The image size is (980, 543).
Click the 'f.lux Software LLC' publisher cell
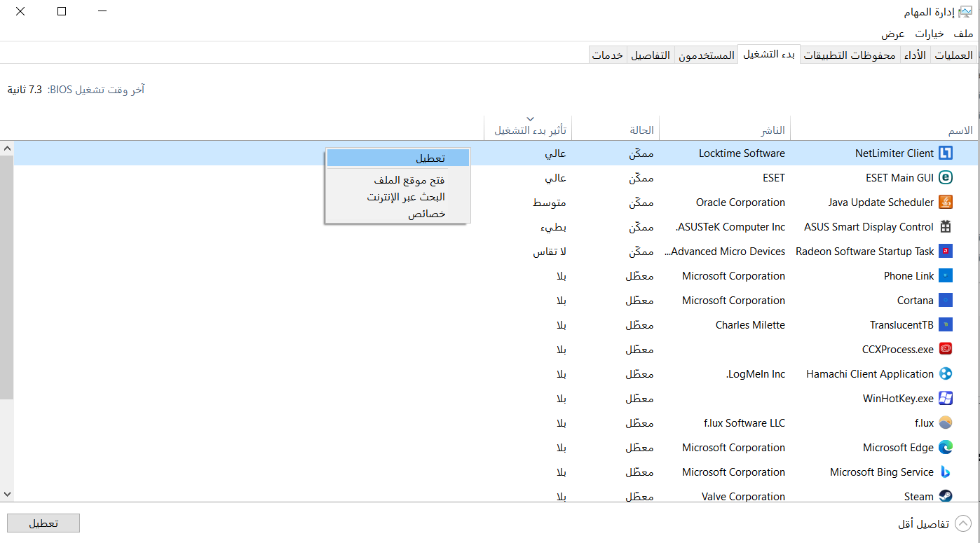(x=744, y=423)
